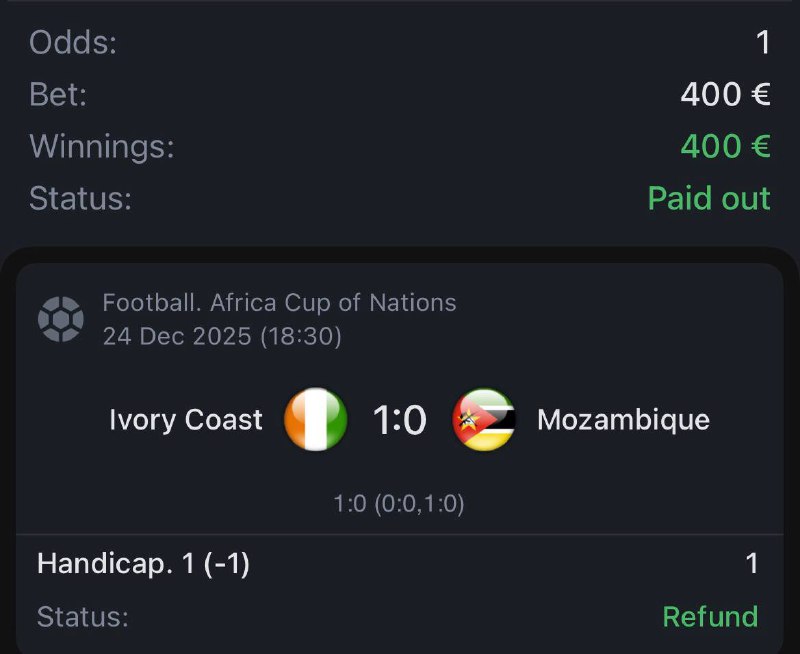Click the Winnings label
Image resolution: width=800 pixels, height=654 pixels.
[x=102, y=146]
